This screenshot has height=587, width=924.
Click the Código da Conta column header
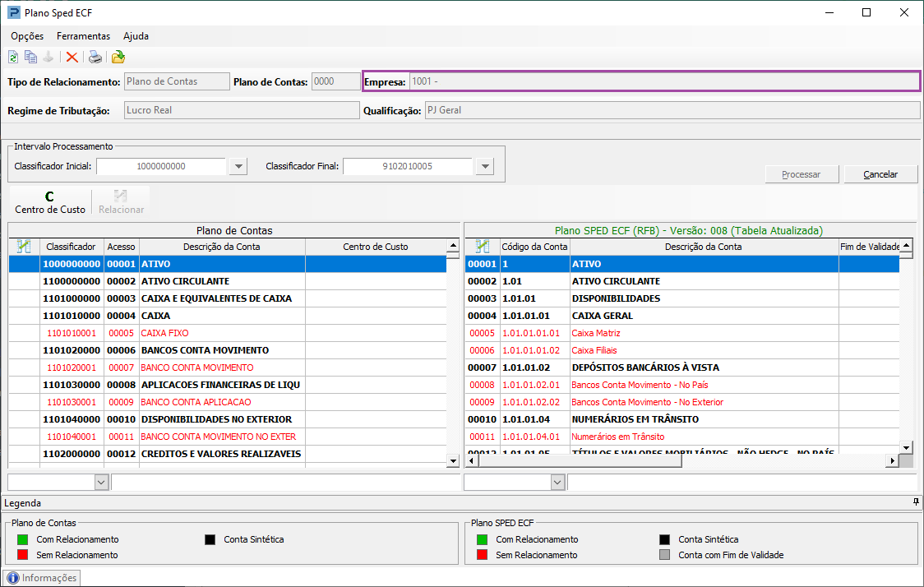pos(534,247)
